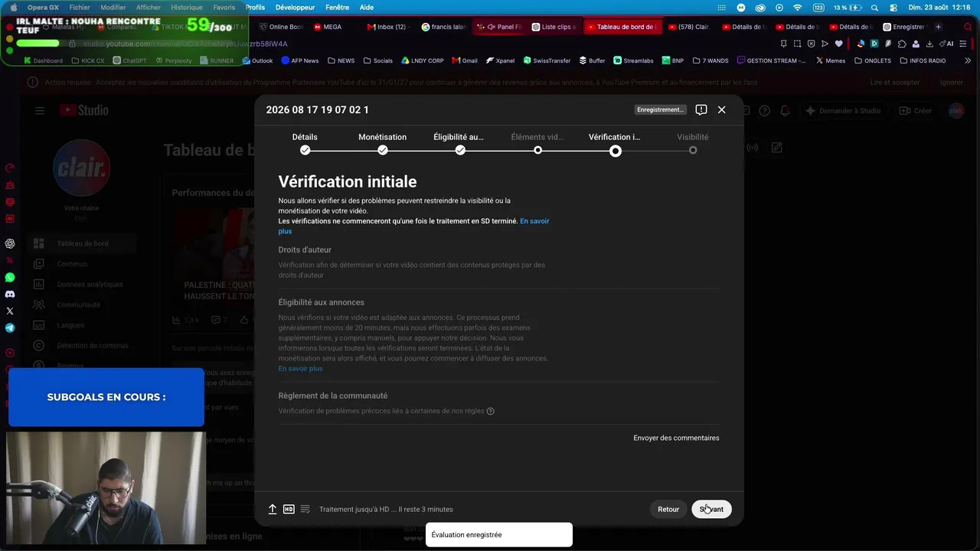980x551 pixels.
Task: Click the Retour button
Action: [668, 509]
